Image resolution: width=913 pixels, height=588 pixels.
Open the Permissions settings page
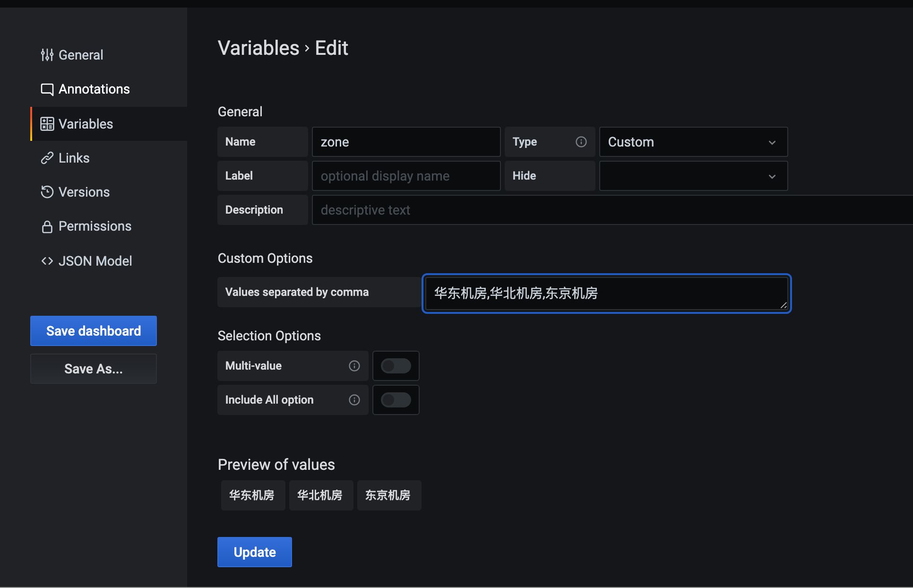pos(95,226)
